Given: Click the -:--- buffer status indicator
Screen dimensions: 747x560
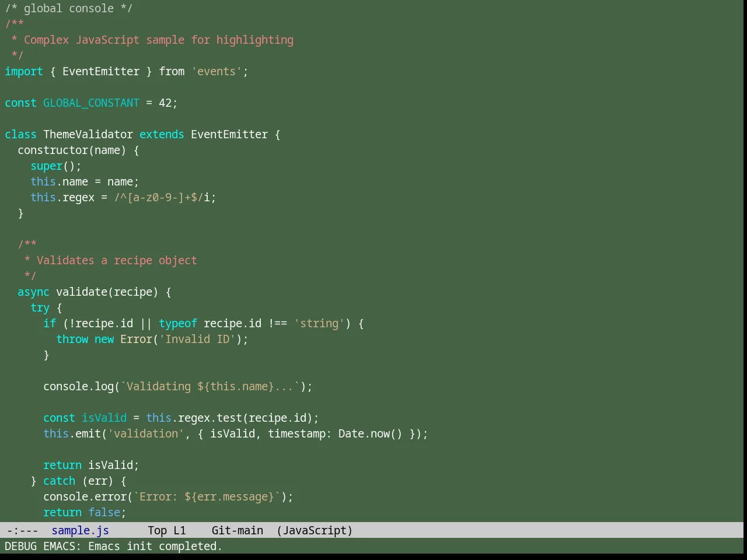Looking at the screenshot, I should click(22, 530).
